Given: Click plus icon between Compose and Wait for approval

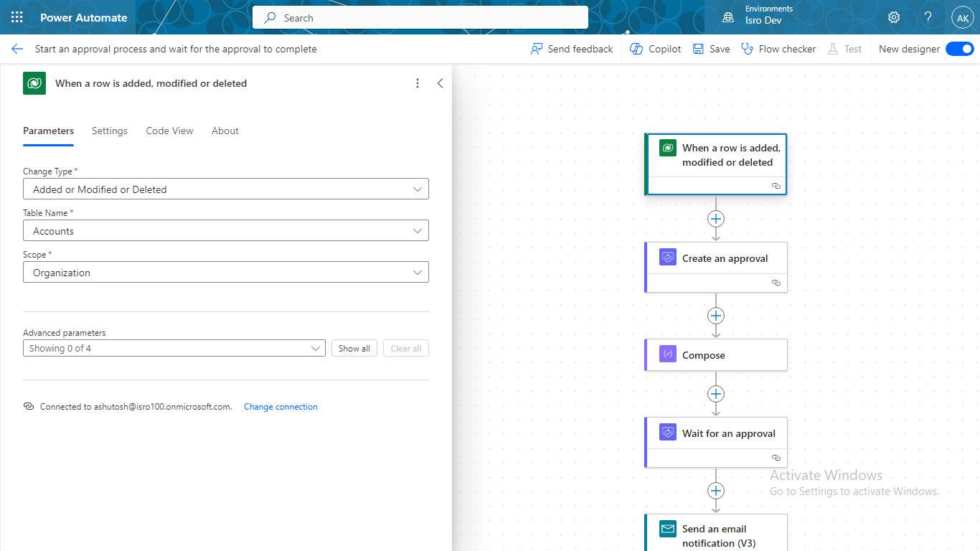Looking at the screenshot, I should [x=715, y=394].
